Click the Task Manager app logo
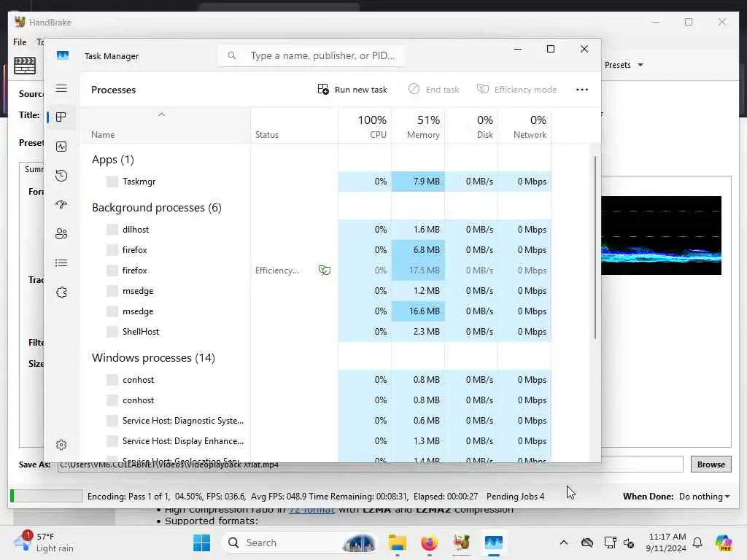 (x=63, y=55)
